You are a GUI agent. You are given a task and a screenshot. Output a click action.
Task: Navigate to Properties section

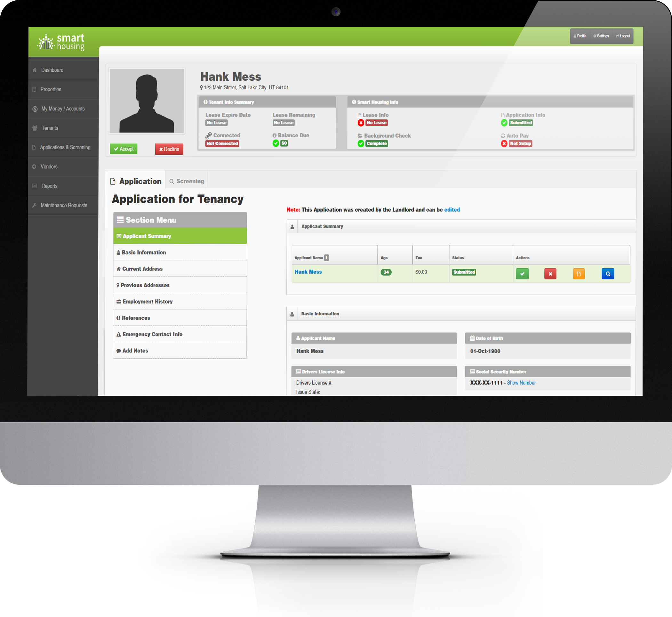coord(52,89)
